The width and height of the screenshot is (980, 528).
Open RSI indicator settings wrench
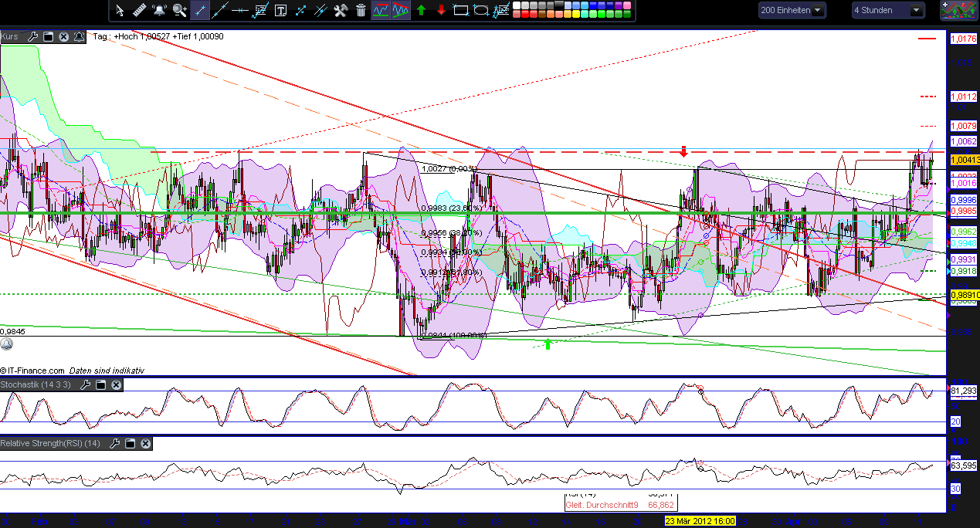(114, 443)
